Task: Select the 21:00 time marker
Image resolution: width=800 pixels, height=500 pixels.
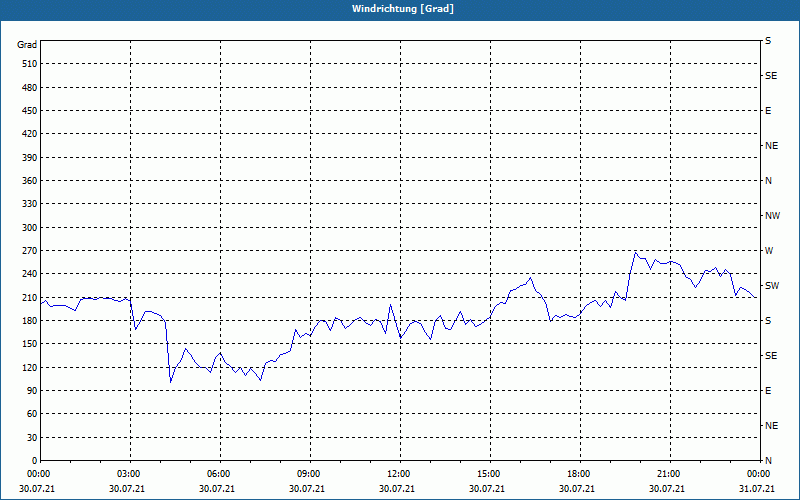Action: tap(669, 474)
